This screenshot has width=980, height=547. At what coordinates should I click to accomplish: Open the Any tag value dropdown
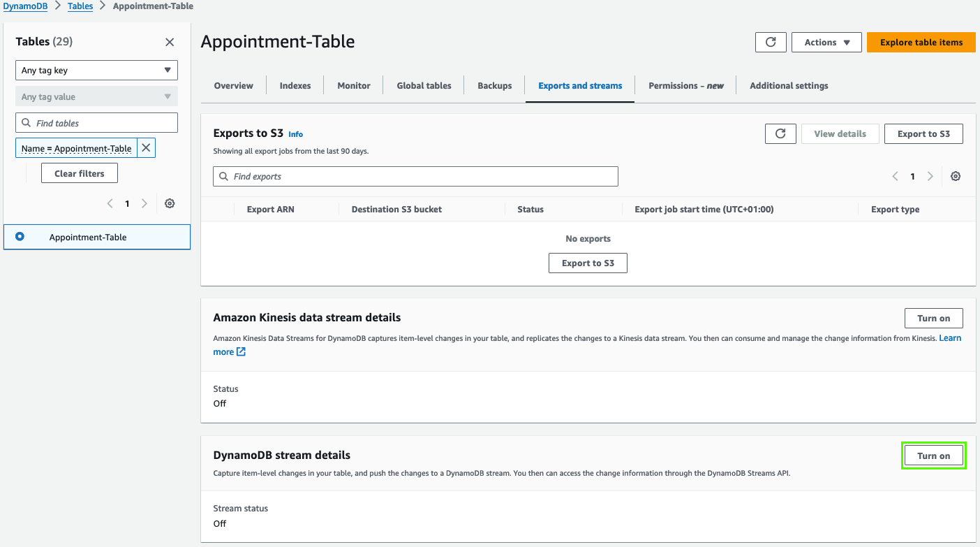[96, 96]
